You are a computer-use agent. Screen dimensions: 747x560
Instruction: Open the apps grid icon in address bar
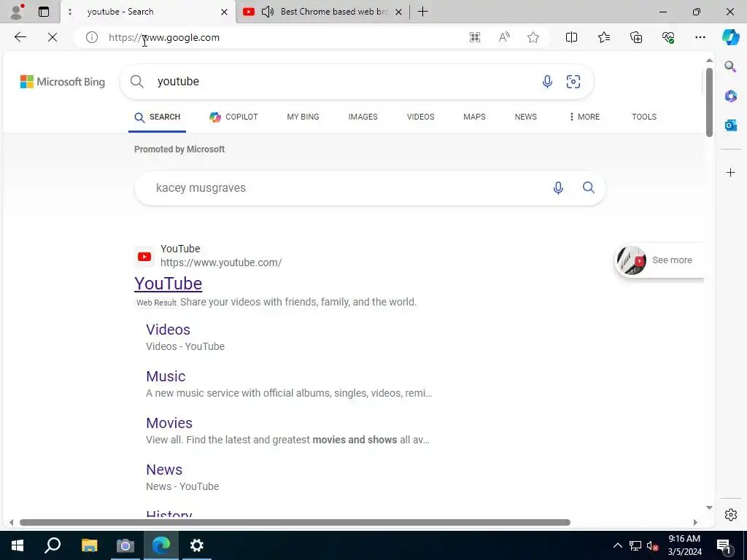pos(474,37)
